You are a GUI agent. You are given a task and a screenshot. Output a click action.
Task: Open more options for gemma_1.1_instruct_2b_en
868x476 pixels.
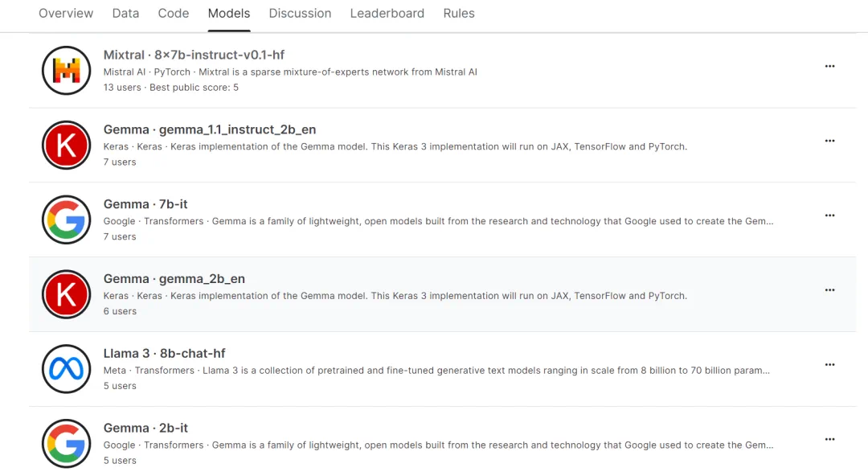pos(829,141)
